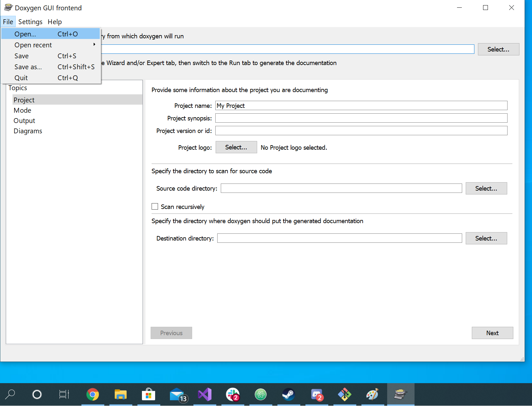Open Task View in the taskbar
The width and height of the screenshot is (532, 406).
pyautogui.click(x=64, y=394)
